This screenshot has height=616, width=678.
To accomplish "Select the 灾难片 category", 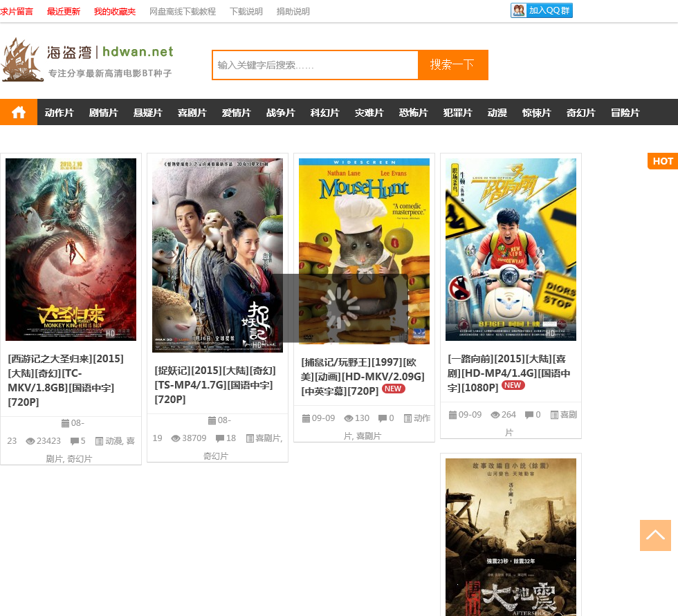I will 369,113.
